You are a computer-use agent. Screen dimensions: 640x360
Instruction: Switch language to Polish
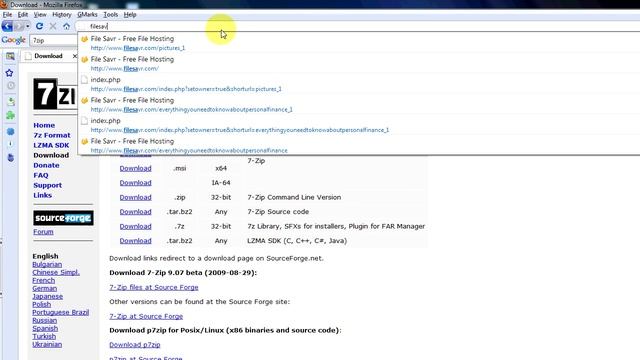coord(41,304)
